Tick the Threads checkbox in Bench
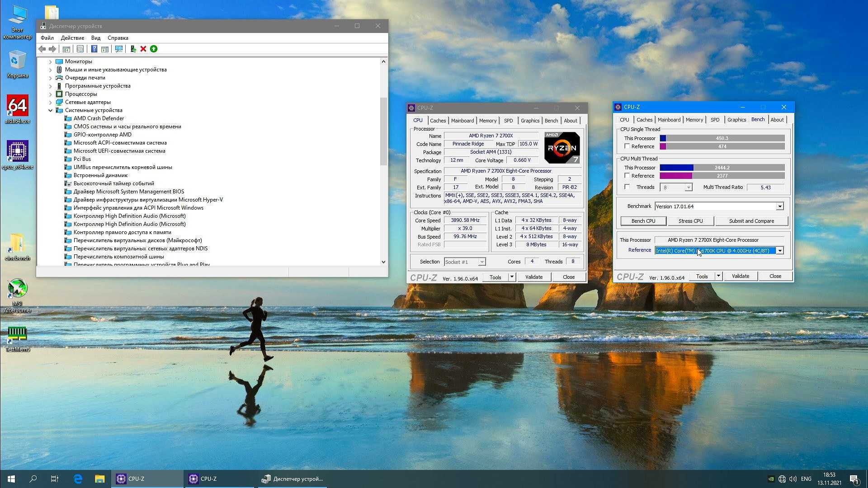This screenshot has width=868, height=488. (x=627, y=187)
